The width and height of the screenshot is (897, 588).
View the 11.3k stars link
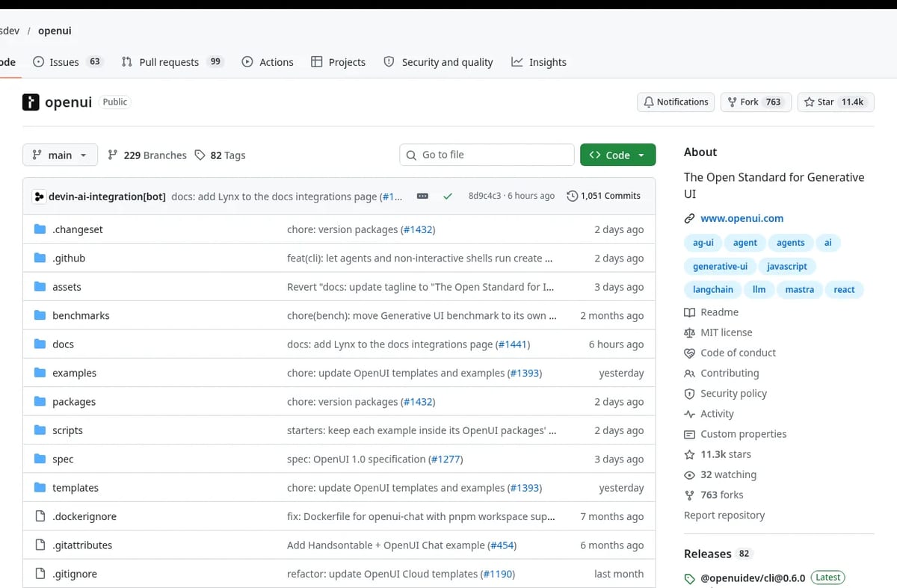tap(718, 454)
